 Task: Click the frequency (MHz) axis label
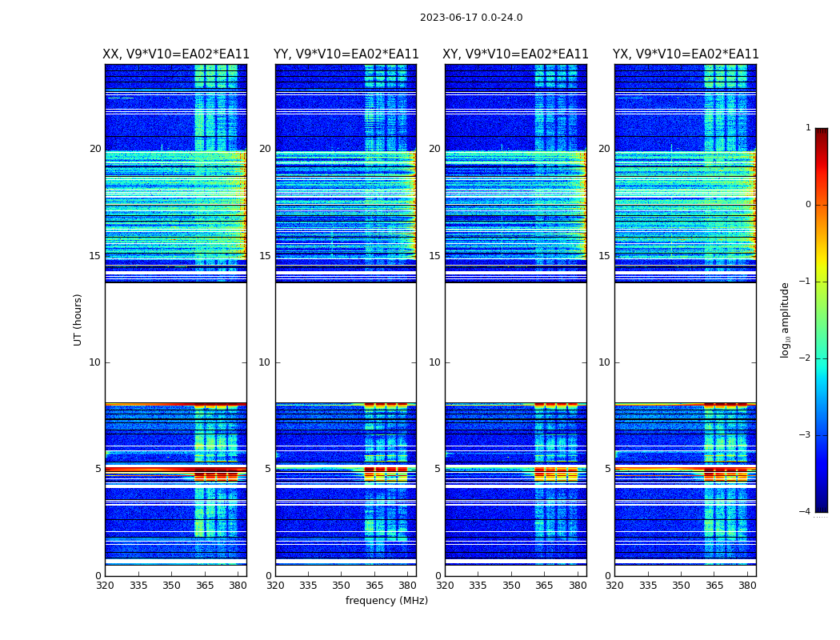tap(386, 600)
